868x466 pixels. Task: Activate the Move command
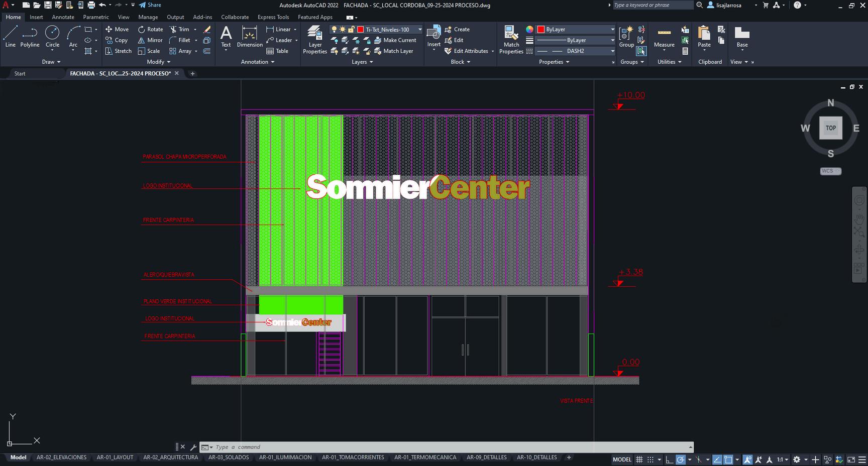click(x=117, y=29)
